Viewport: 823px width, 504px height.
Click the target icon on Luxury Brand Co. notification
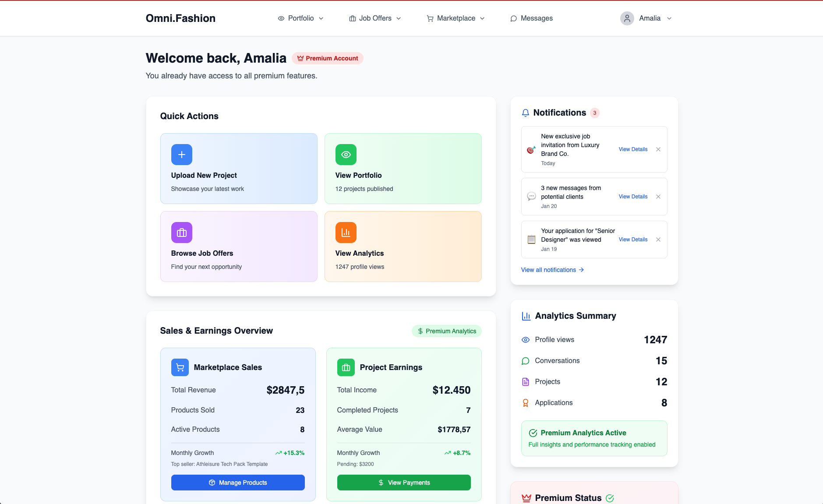pyautogui.click(x=531, y=150)
